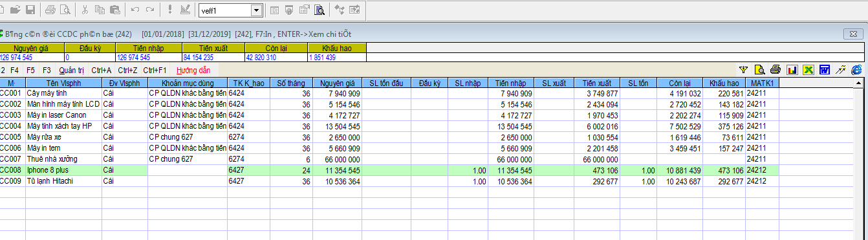This screenshot has width=868, height=240.
Task: Click the F4 shortcut item
Action: tap(14, 70)
